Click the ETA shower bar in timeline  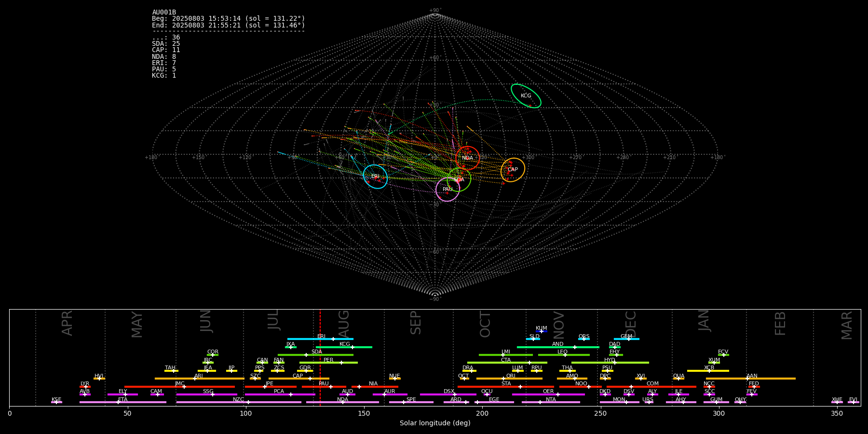point(123,402)
